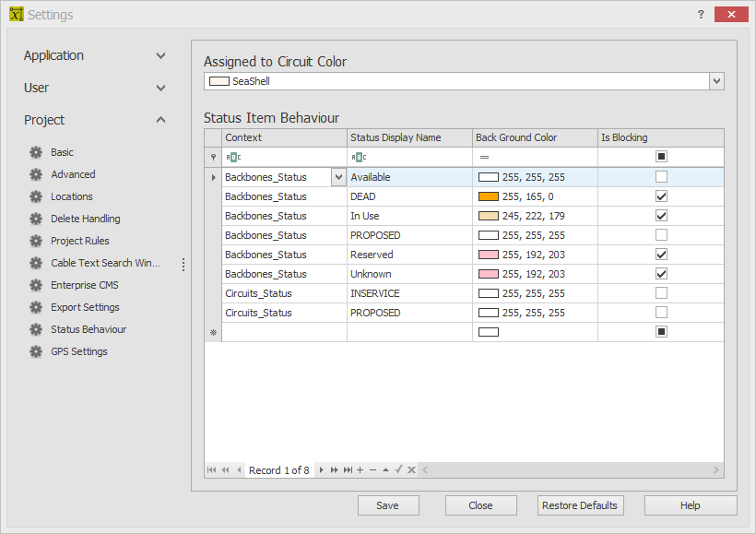This screenshot has width=756, height=534.
Task: Toggle Is Blocking filter row checkbox
Action: 662,156
